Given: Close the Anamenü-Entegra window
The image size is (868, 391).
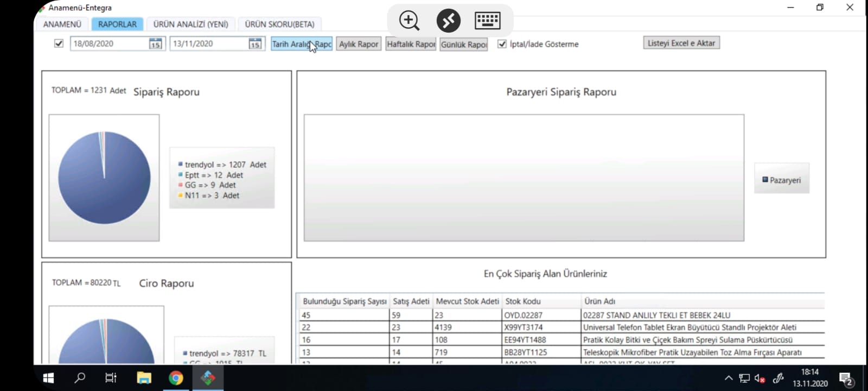Looking at the screenshot, I should pyautogui.click(x=850, y=8).
